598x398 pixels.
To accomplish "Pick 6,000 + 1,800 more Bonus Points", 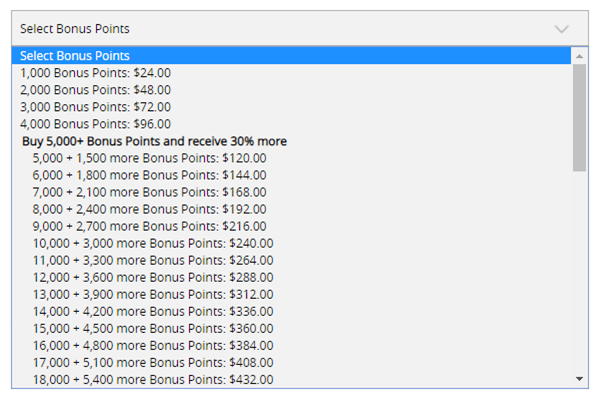I will [x=291, y=175].
